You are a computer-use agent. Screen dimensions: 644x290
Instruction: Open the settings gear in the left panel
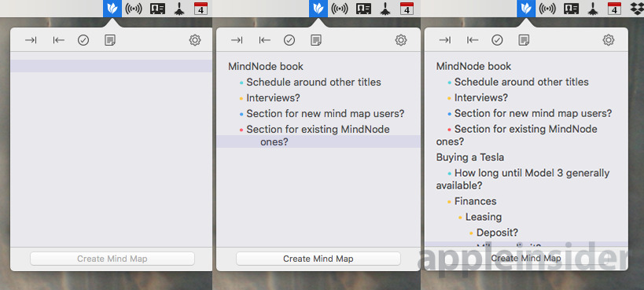coord(195,40)
